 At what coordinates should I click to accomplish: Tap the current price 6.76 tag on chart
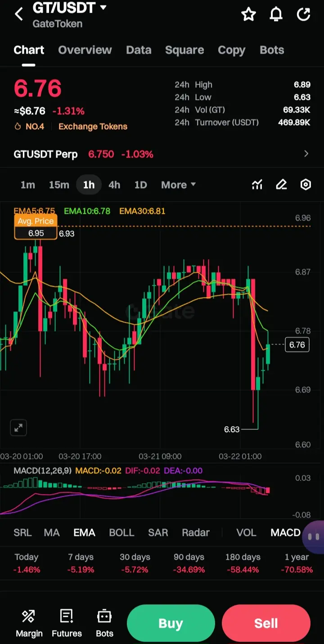click(x=297, y=345)
